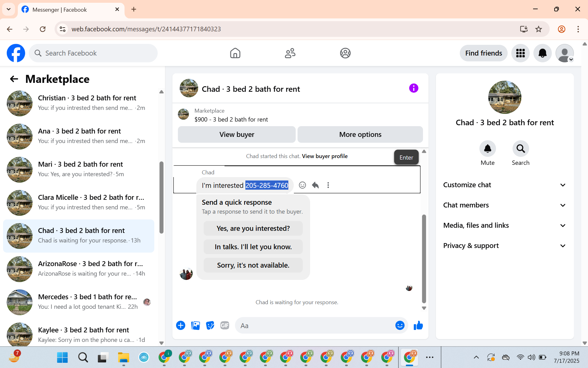Open the Chrome profile icon in toolbar
588x368 pixels.
coord(562,29)
